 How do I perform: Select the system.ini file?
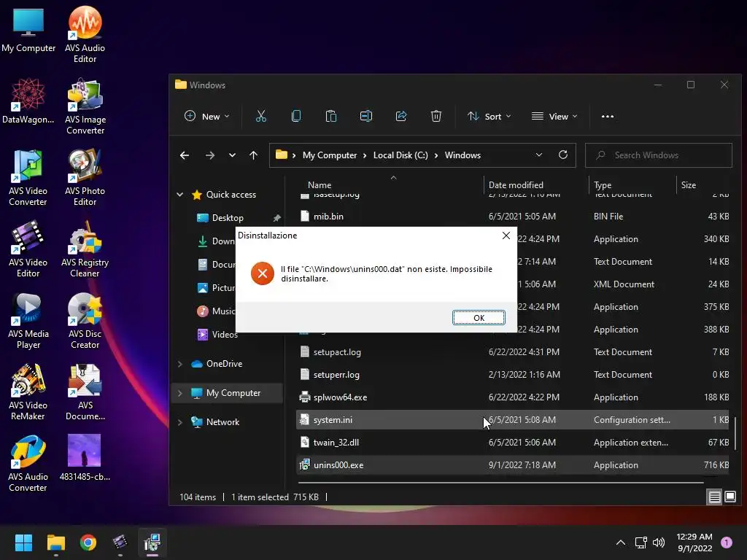point(512,419)
